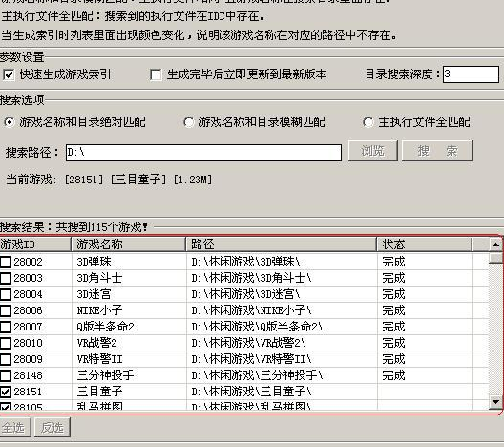Click path D:\休闲游戏\Q版半条命2\
Viewport: 504px width, 447px height.
(257, 327)
